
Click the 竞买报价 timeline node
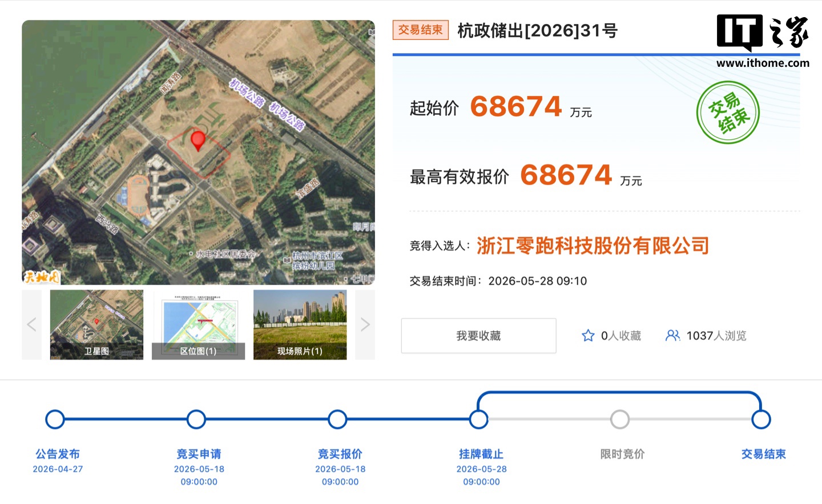point(337,420)
